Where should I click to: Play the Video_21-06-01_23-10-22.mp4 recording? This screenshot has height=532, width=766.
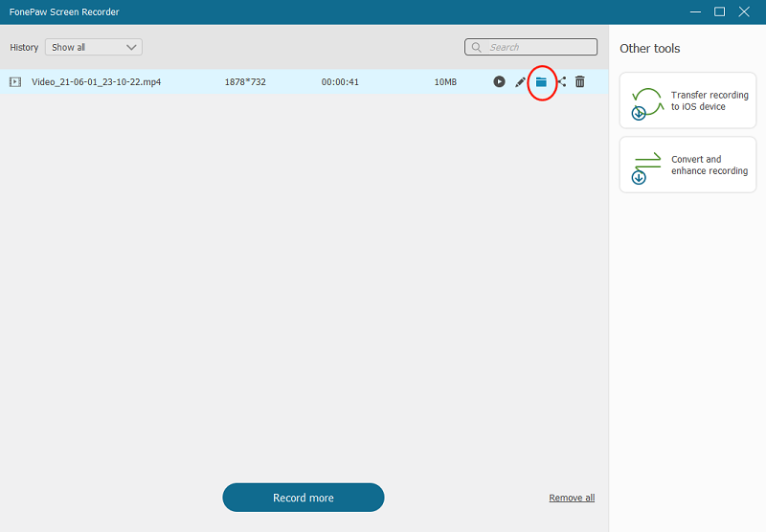499,81
